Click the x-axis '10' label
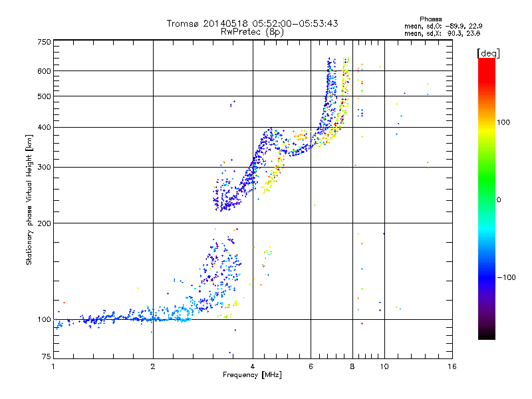The width and height of the screenshot is (532, 399). pos(384,366)
